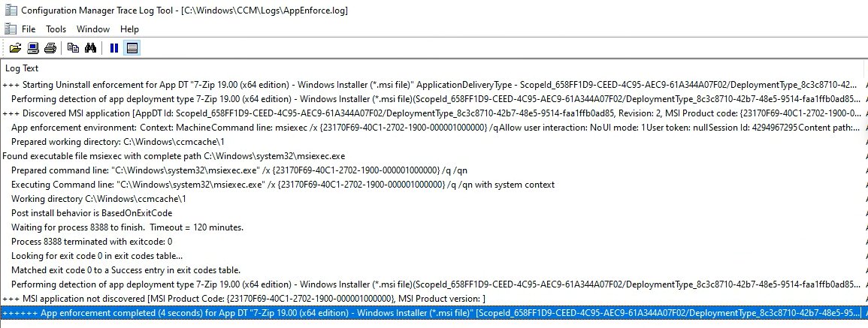
Task: Toggle the Show details pane icon
Action: coord(132,48)
